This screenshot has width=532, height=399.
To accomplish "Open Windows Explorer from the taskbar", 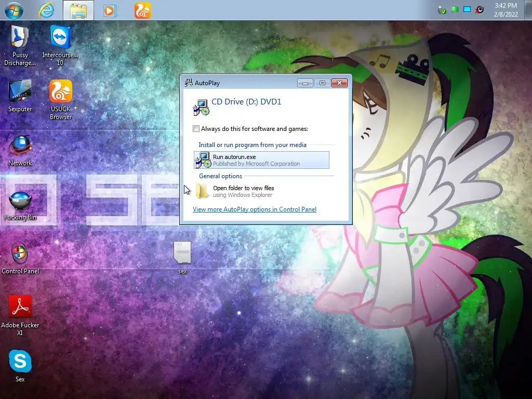I will pos(78,10).
